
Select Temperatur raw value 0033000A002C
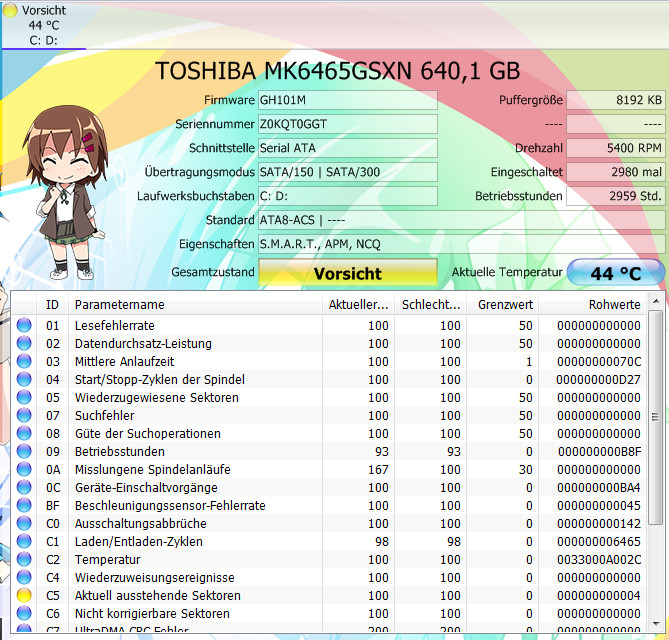(599, 560)
